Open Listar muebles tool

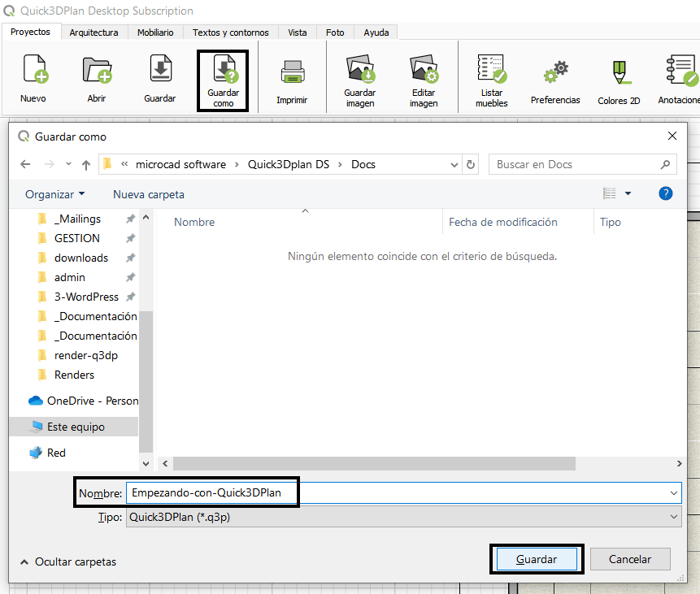[x=492, y=80]
